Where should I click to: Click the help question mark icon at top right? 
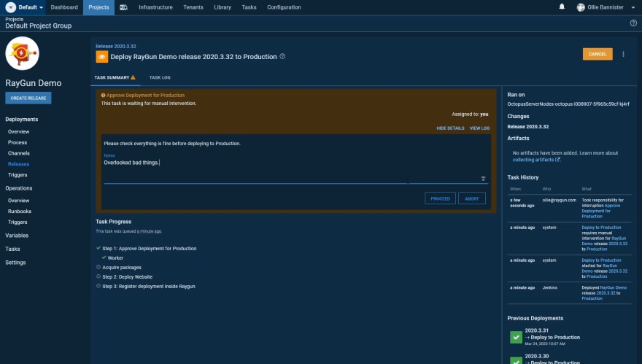click(x=633, y=23)
